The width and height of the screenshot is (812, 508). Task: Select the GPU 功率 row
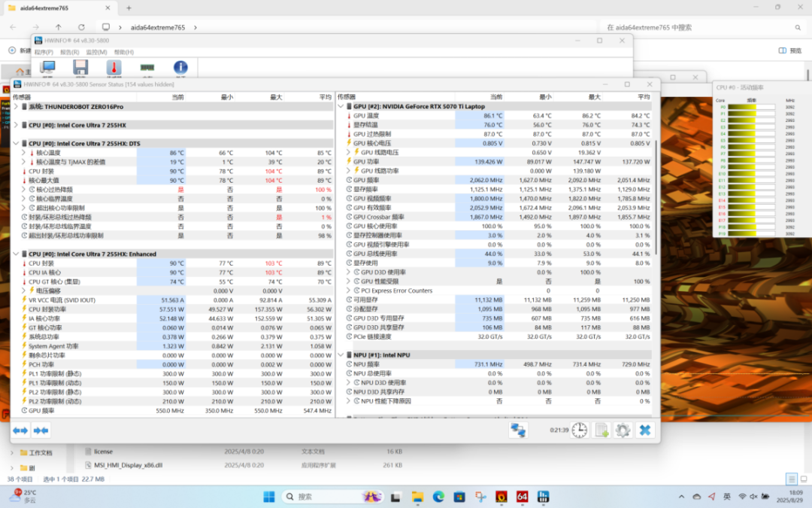pyautogui.click(x=498, y=162)
